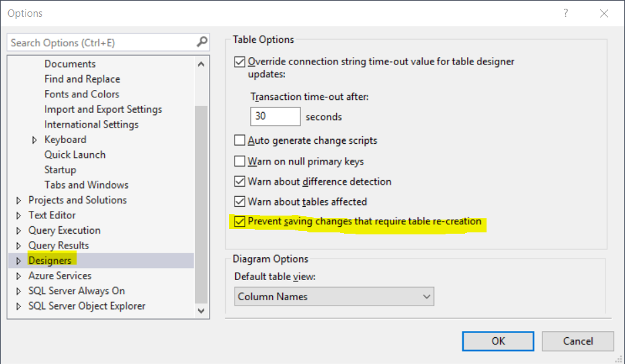Close the Options dialog with the X

pos(604,13)
